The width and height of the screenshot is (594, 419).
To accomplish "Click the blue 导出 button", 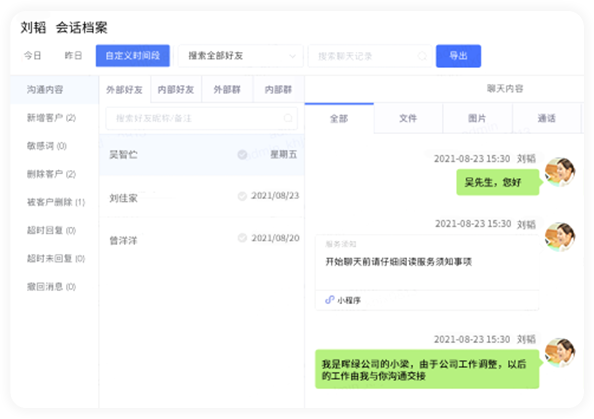I will click(x=458, y=56).
